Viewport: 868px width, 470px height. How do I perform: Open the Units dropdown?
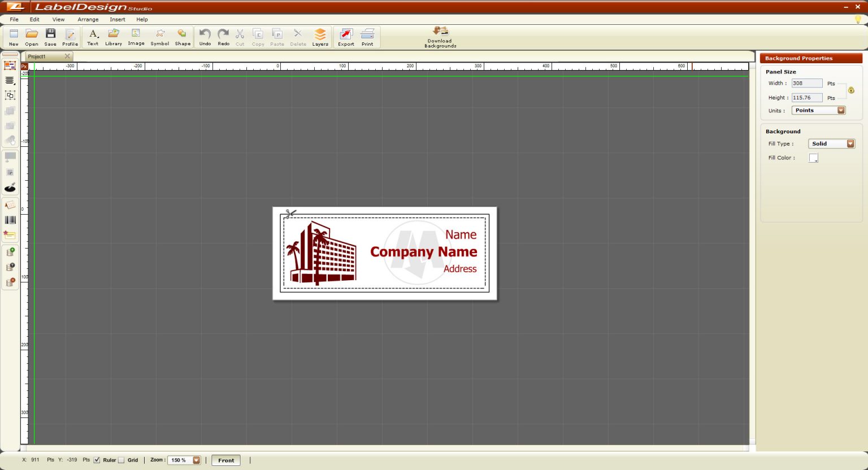(x=818, y=110)
